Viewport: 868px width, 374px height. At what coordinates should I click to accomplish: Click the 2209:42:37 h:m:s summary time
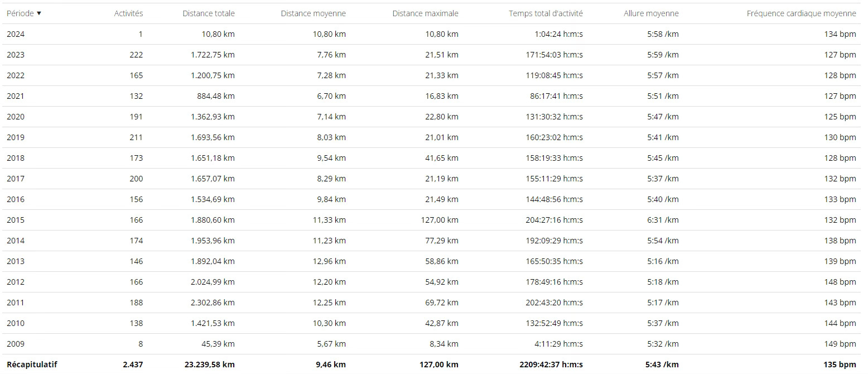(x=551, y=365)
